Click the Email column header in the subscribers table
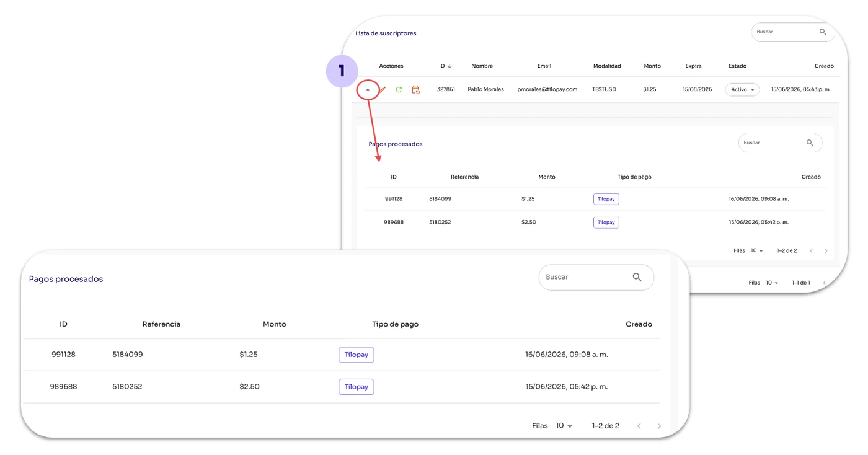 [x=544, y=66]
